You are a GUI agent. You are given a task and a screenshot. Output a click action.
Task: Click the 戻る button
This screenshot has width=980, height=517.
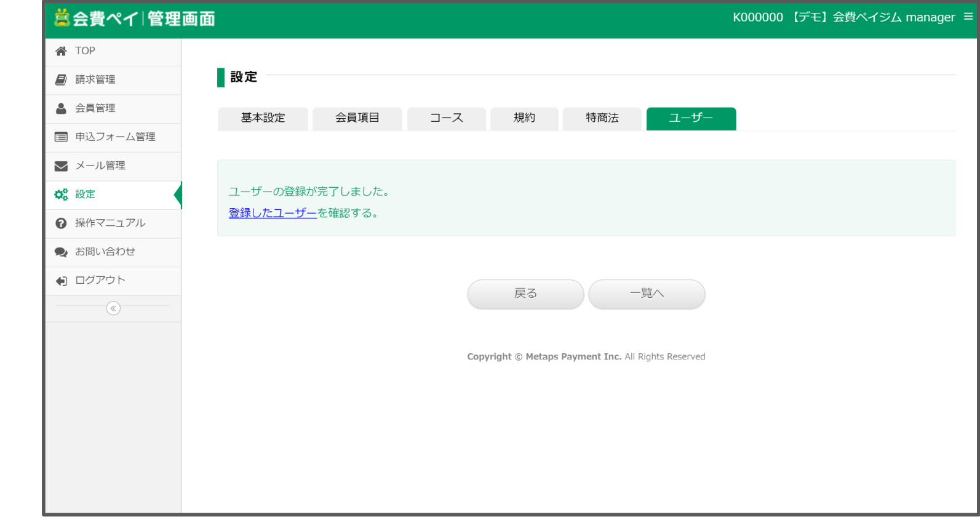525,294
